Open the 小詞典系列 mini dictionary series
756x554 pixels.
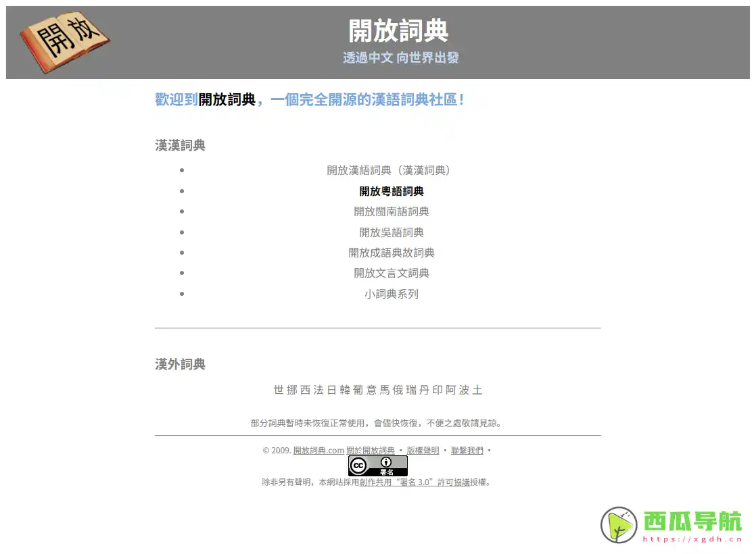[x=391, y=294]
